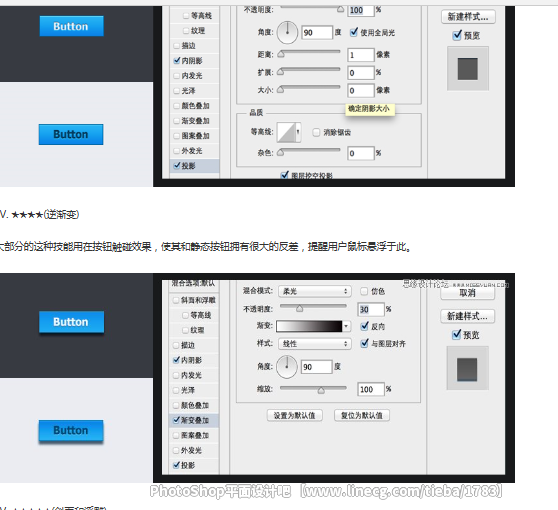Click the 缩放 field showing 100

tap(371, 389)
